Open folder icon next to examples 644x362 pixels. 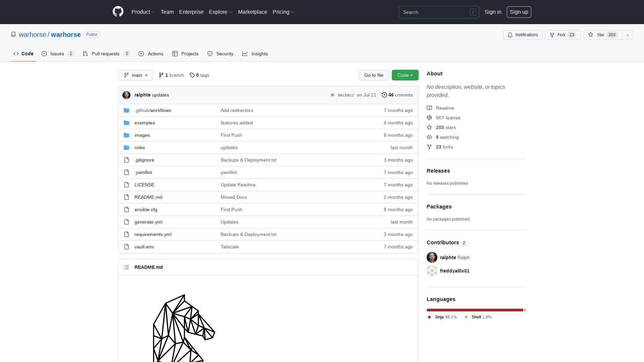pyautogui.click(x=126, y=123)
